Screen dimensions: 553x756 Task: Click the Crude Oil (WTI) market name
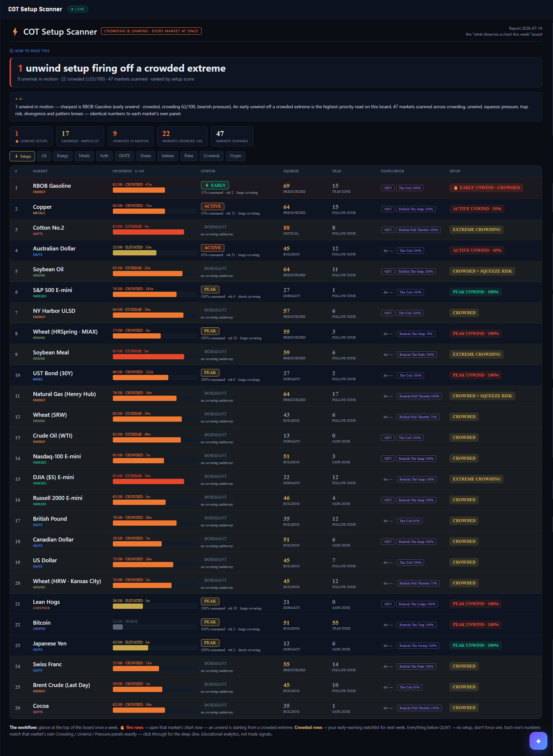tap(52, 436)
